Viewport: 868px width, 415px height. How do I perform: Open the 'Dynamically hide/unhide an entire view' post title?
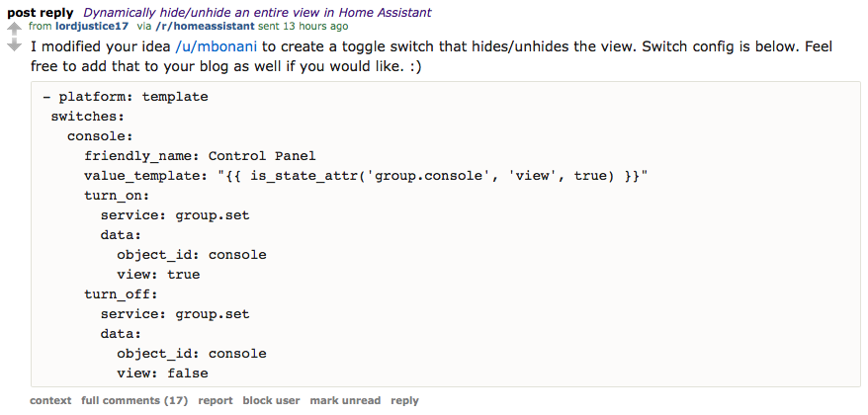[257, 13]
